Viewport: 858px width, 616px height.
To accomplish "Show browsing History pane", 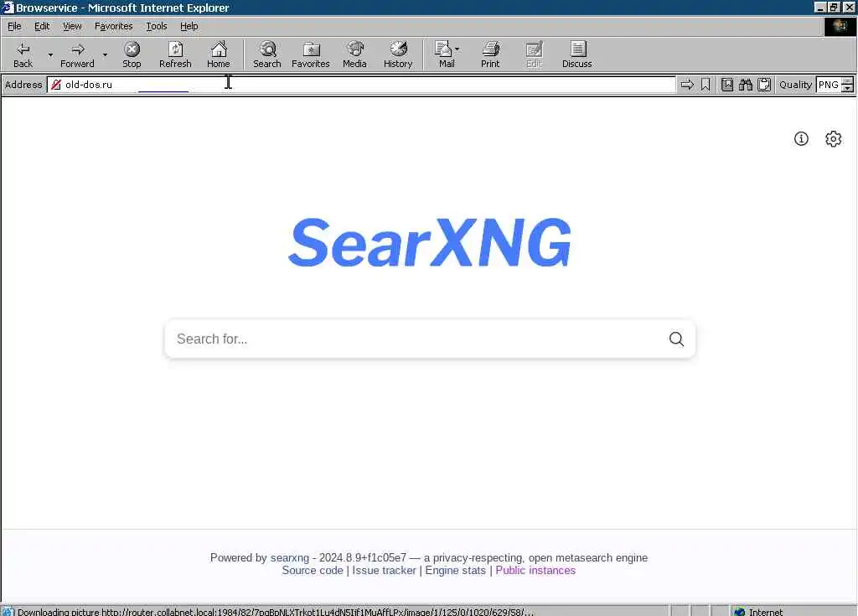I will coord(398,54).
